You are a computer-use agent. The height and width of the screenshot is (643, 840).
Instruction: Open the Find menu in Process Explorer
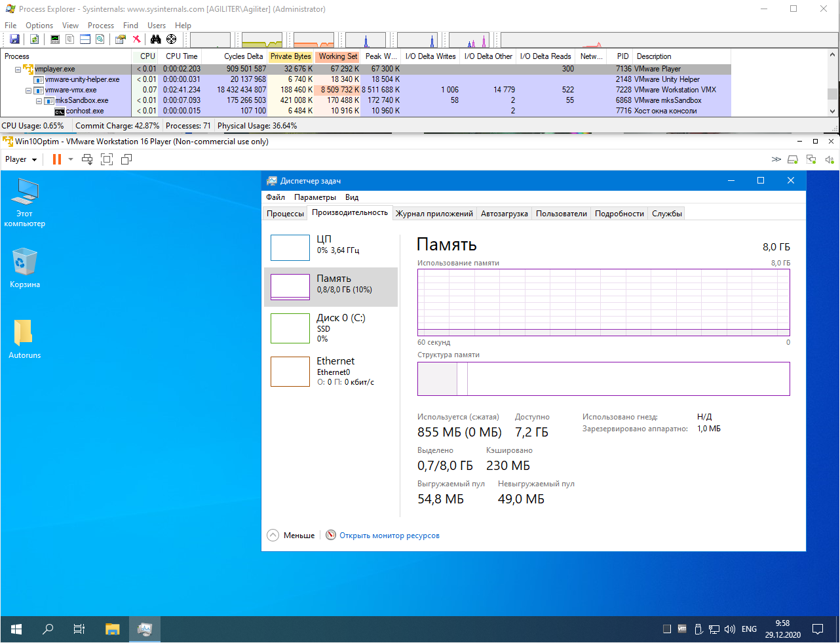(x=130, y=26)
